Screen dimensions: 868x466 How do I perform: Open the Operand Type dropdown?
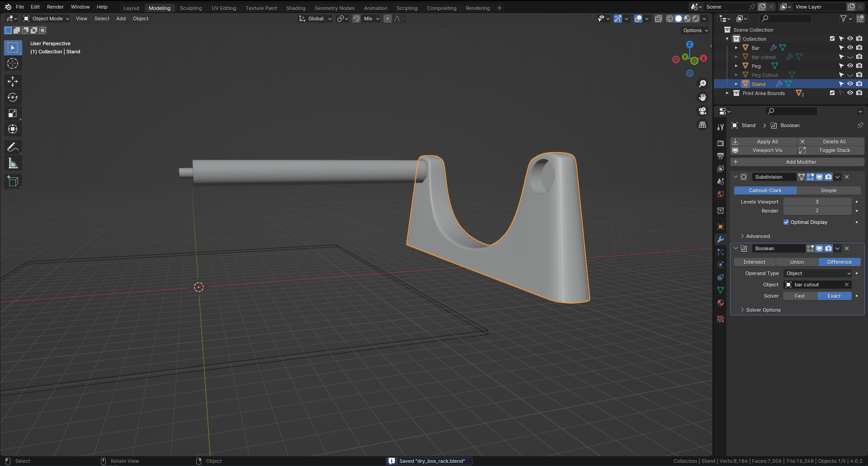(x=818, y=273)
